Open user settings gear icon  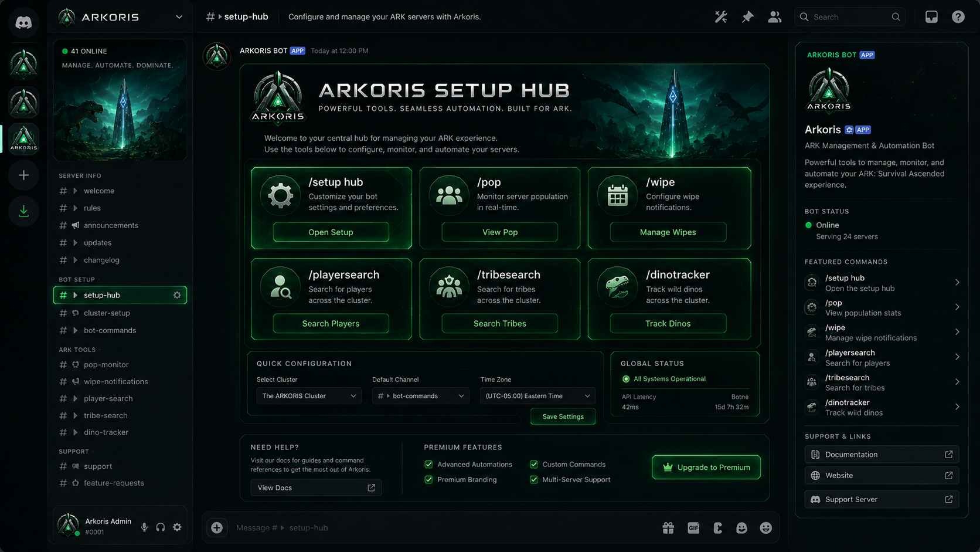(177, 527)
